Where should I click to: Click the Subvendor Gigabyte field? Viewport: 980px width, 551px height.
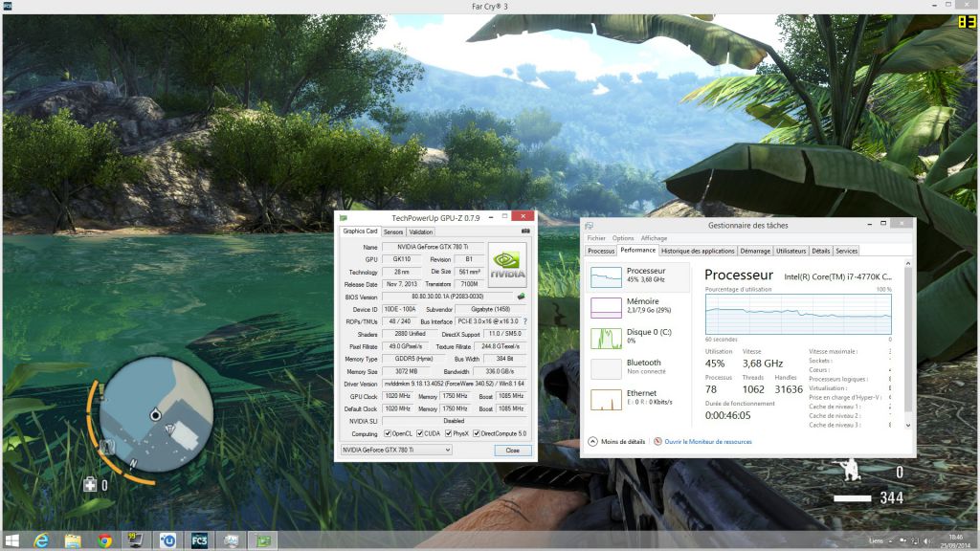(491, 309)
